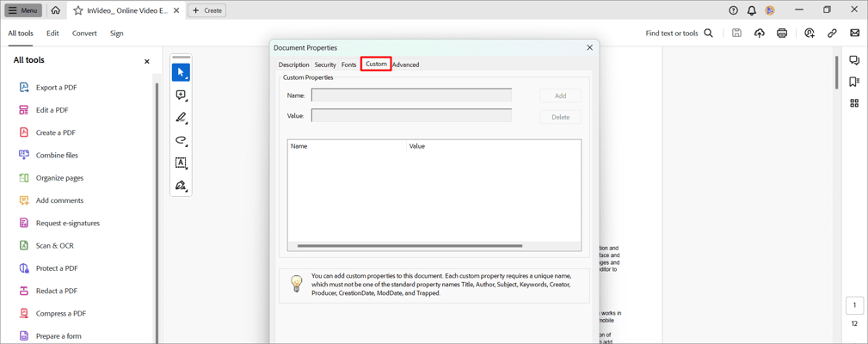Close the All tools panel
This screenshot has height=344, width=868.
click(x=147, y=61)
